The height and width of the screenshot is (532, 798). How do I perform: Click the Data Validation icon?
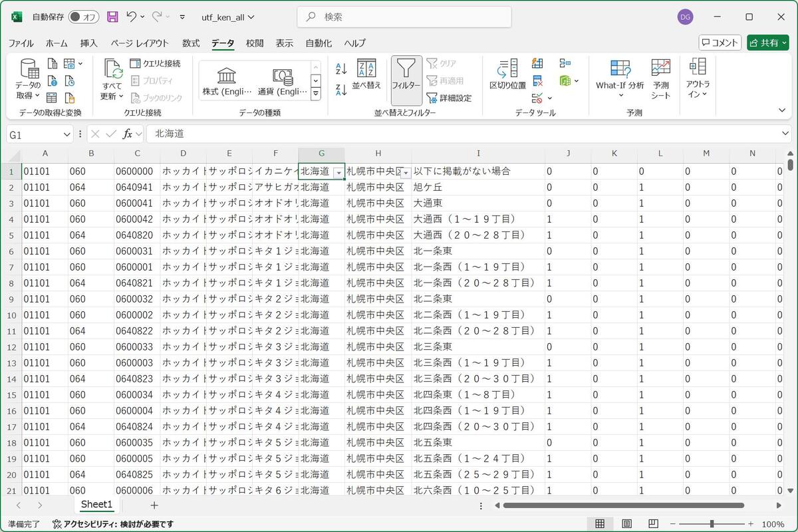(x=536, y=98)
